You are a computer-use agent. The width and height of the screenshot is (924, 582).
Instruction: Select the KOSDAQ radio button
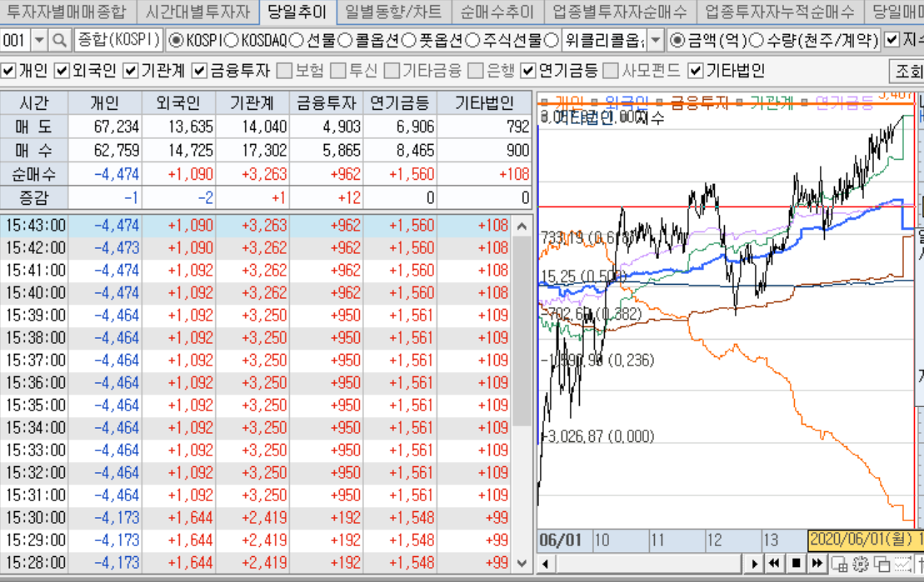tap(232, 40)
